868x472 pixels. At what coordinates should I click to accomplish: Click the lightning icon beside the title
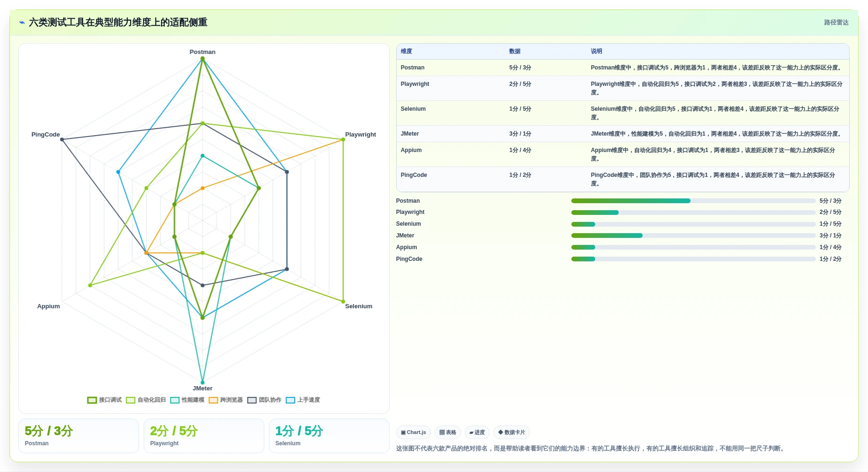coord(22,23)
